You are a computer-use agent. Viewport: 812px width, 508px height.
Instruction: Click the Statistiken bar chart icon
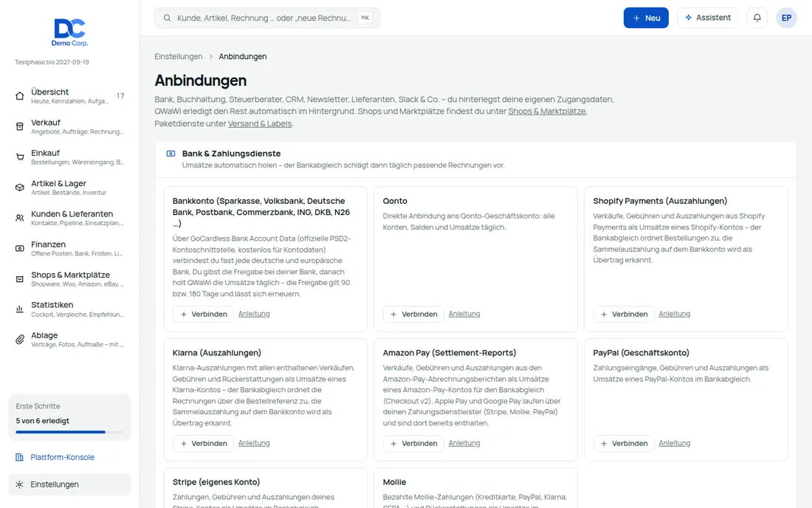(x=20, y=309)
